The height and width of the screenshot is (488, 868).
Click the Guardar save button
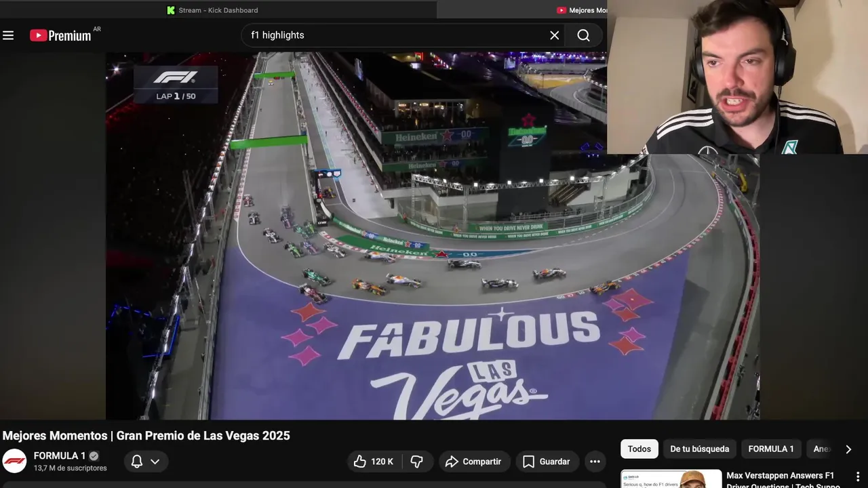tap(547, 462)
